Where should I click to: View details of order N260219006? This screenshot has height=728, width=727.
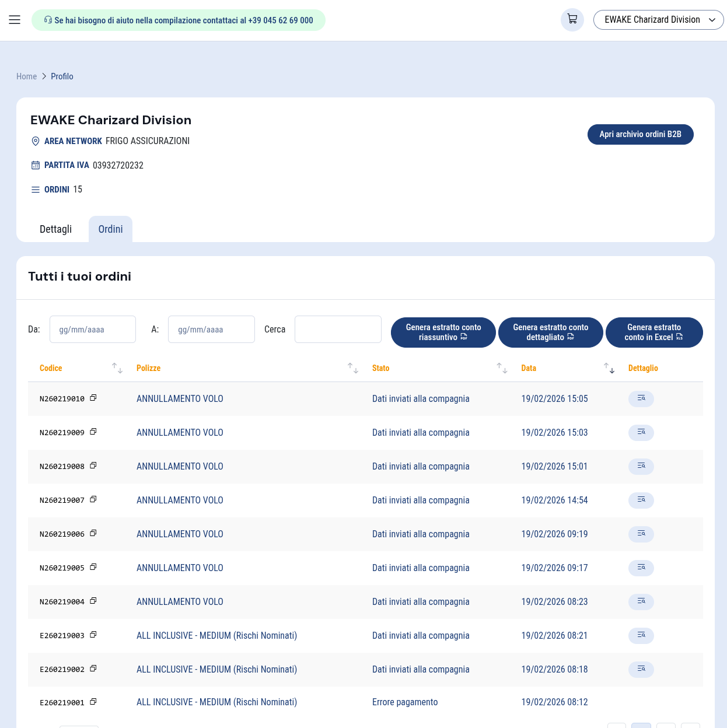click(641, 534)
